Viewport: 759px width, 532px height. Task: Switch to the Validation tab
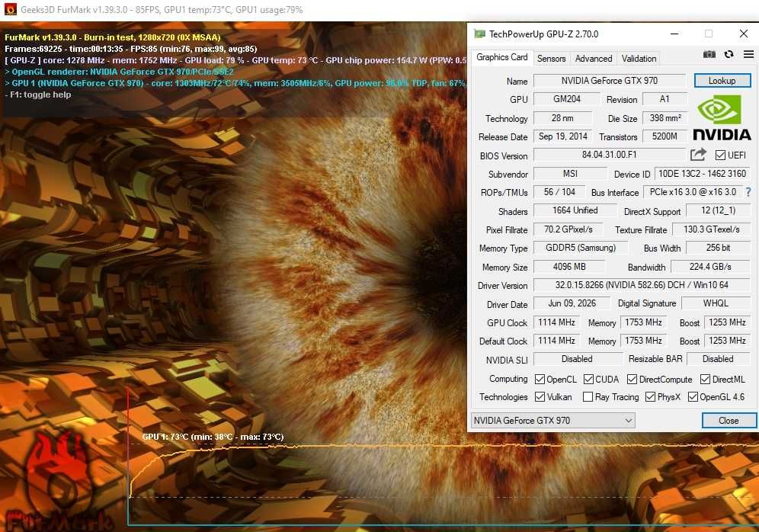[x=639, y=59]
